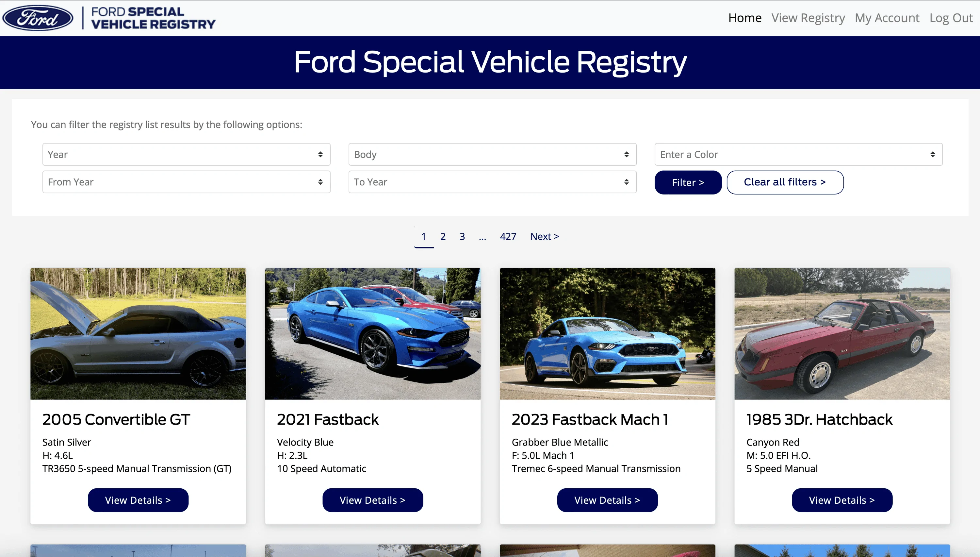Click the Velocity Blue color text
980x557 pixels.
point(305,442)
